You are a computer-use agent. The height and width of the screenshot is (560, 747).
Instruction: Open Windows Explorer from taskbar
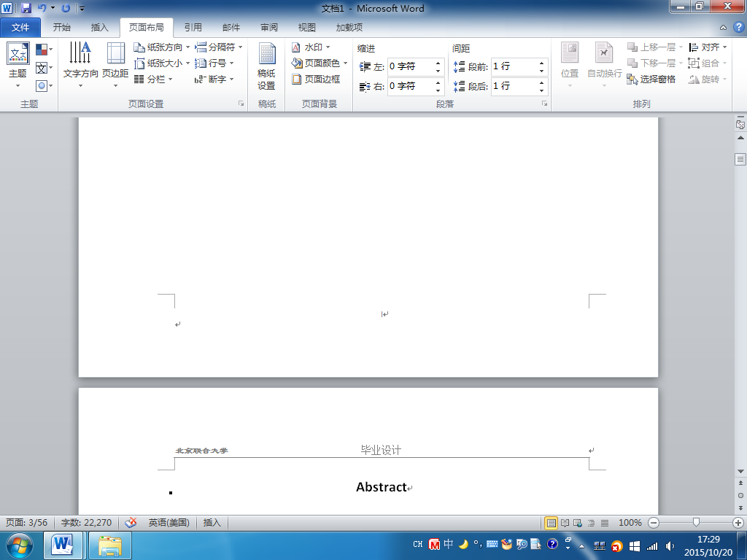tap(110, 545)
